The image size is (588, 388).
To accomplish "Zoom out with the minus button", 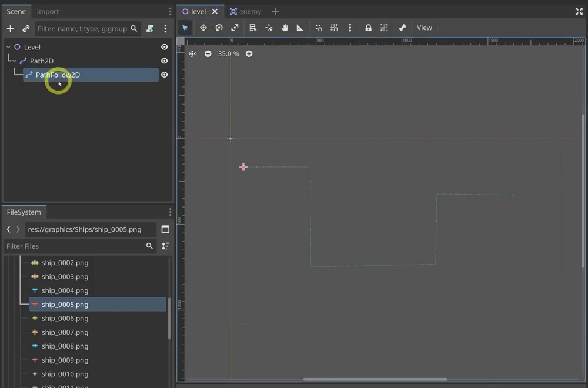I will [x=208, y=54].
